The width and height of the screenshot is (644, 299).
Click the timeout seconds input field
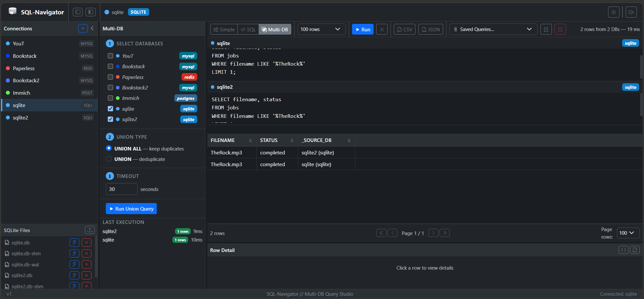coord(121,189)
